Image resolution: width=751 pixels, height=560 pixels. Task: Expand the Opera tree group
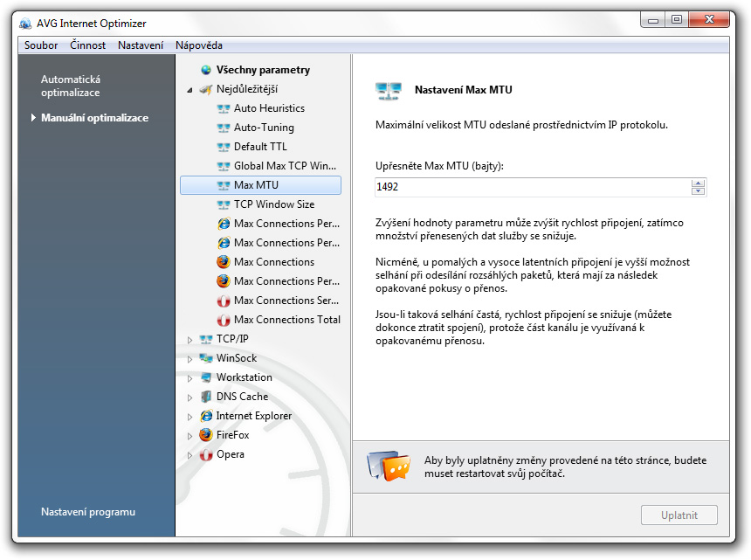tap(189, 455)
